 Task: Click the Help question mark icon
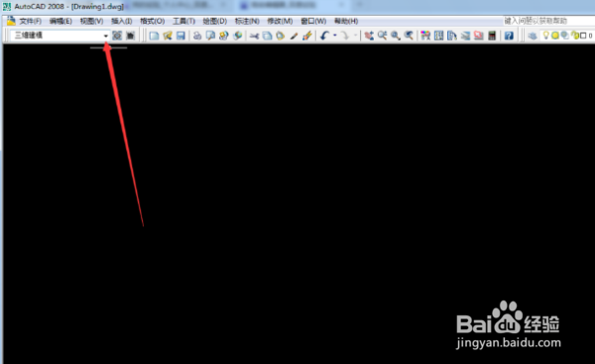(x=509, y=36)
